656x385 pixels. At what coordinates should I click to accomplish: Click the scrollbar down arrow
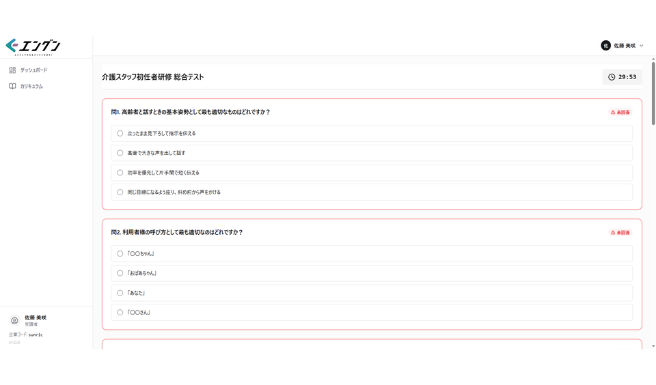(x=653, y=346)
